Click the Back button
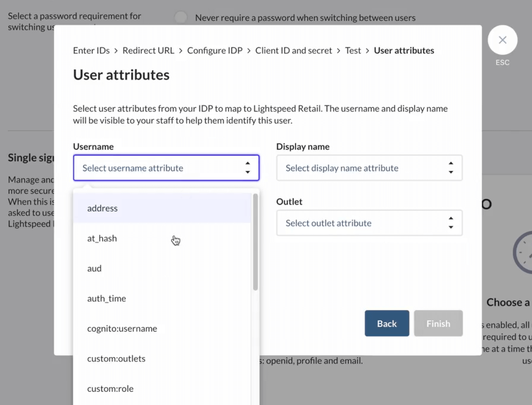The width and height of the screenshot is (532, 405). pos(387,323)
